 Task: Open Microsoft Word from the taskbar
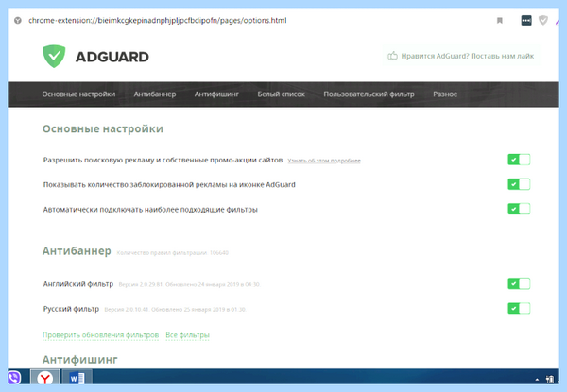pos(77,378)
